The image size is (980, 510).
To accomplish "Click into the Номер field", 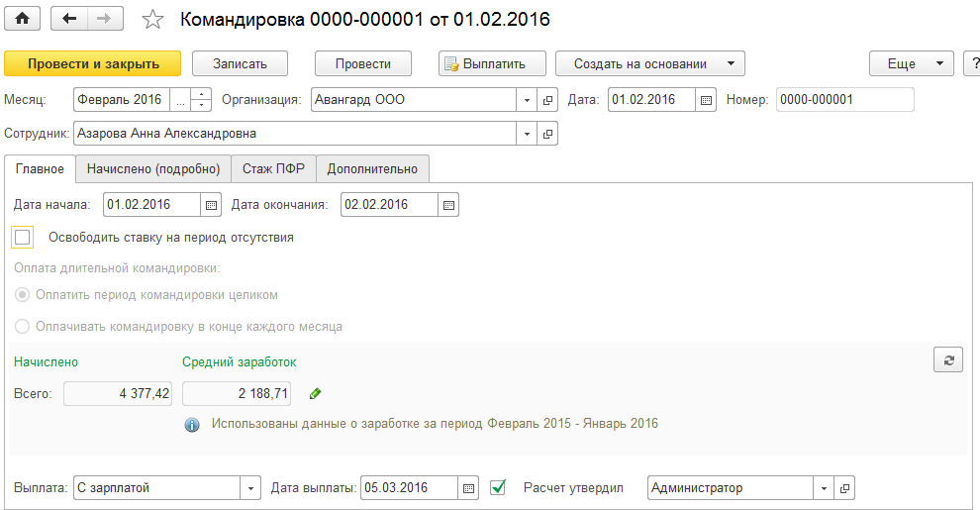I will tap(845, 100).
